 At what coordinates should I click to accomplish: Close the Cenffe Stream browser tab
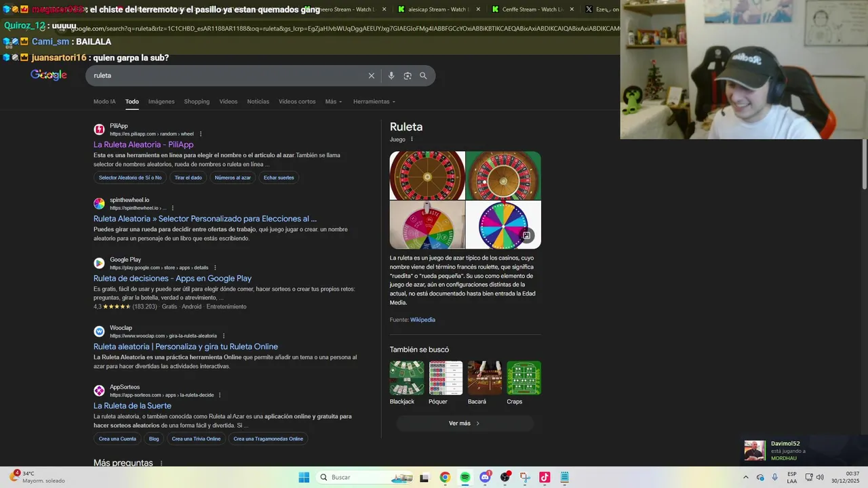[x=572, y=9]
